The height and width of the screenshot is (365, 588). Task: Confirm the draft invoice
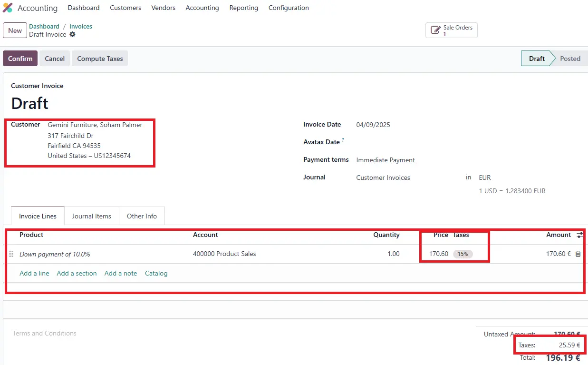(20, 59)
